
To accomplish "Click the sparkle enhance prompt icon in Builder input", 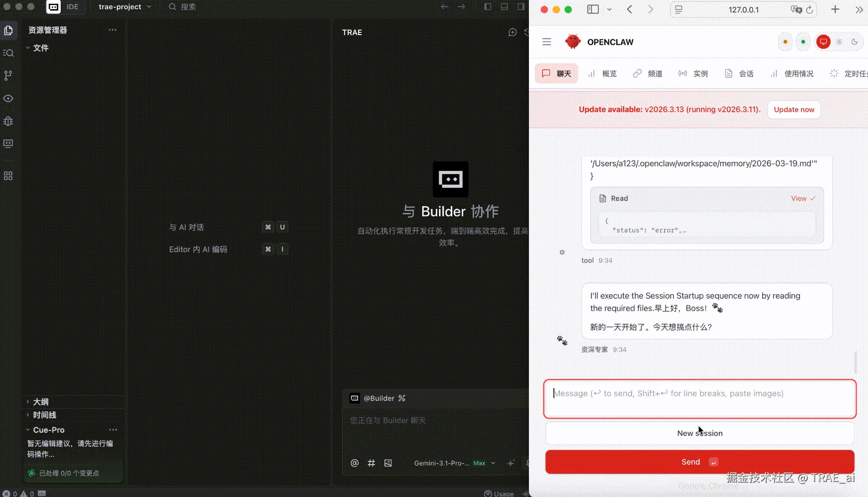I will click(511, 463).
